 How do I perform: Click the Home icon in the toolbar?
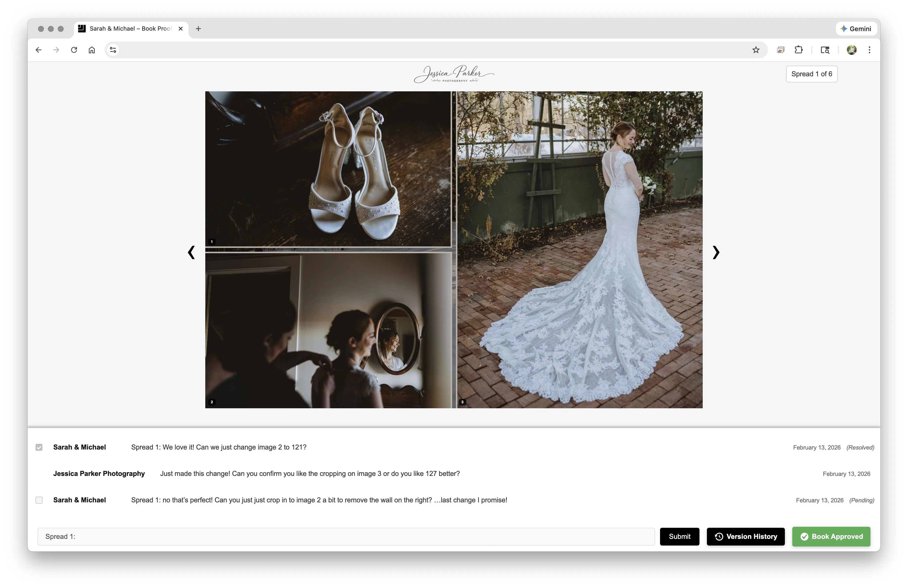[92, 50]
